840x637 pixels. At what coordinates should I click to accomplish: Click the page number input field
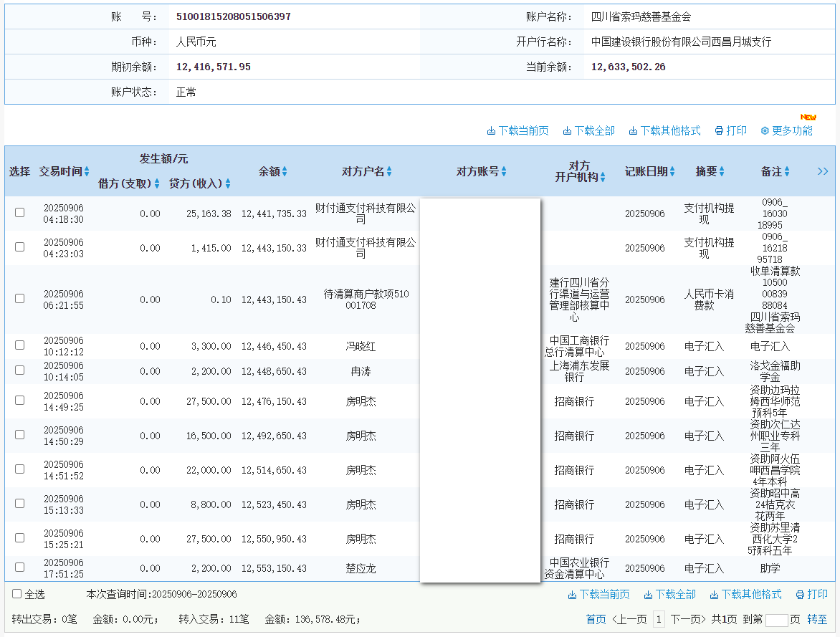tap(776, 620)
